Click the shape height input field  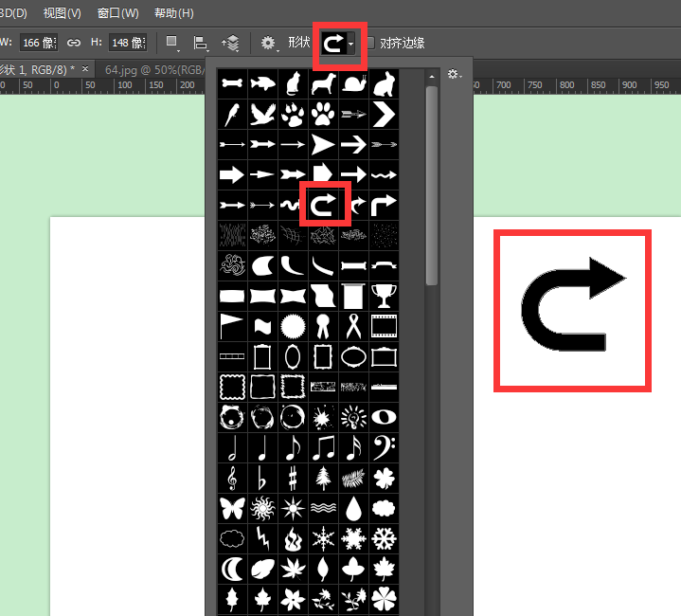point(128,43)
